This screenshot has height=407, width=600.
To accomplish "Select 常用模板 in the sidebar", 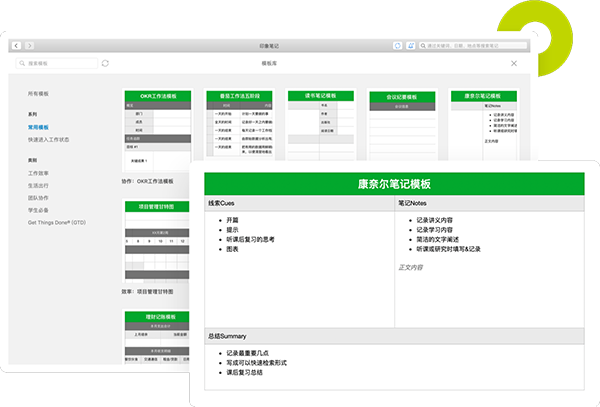I will (x=38, y=127).
